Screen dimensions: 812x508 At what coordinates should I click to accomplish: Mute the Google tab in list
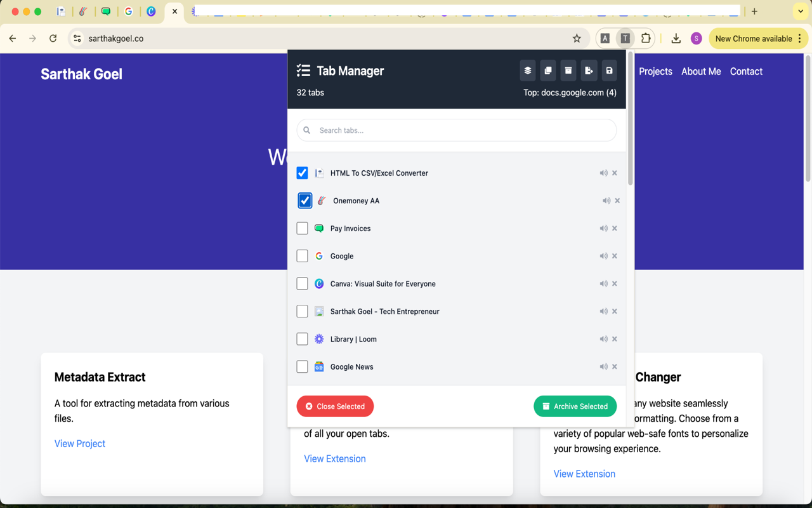click(x=603, y=256)
